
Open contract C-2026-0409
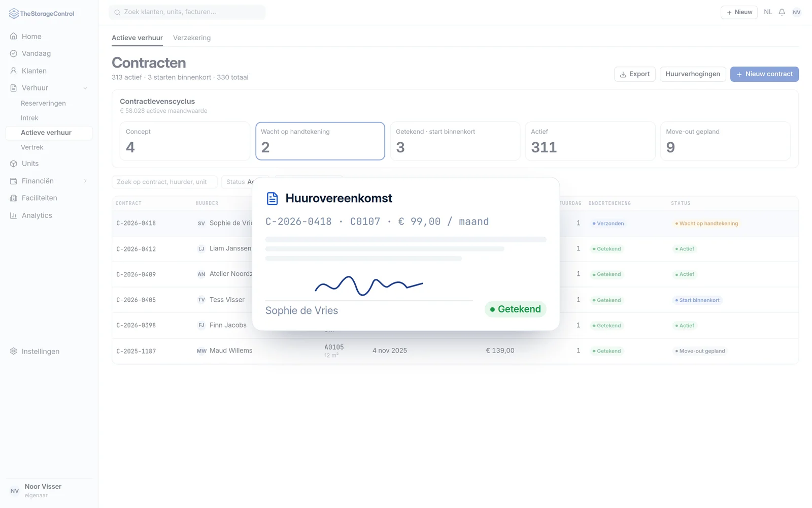click(x=136, y=274)
